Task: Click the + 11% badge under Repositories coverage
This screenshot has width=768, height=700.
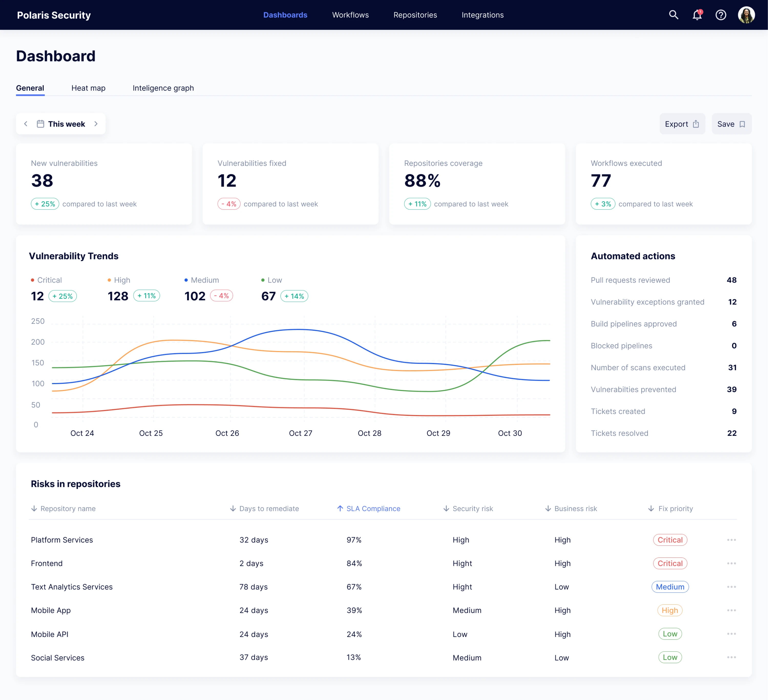Action: point(417,204)
